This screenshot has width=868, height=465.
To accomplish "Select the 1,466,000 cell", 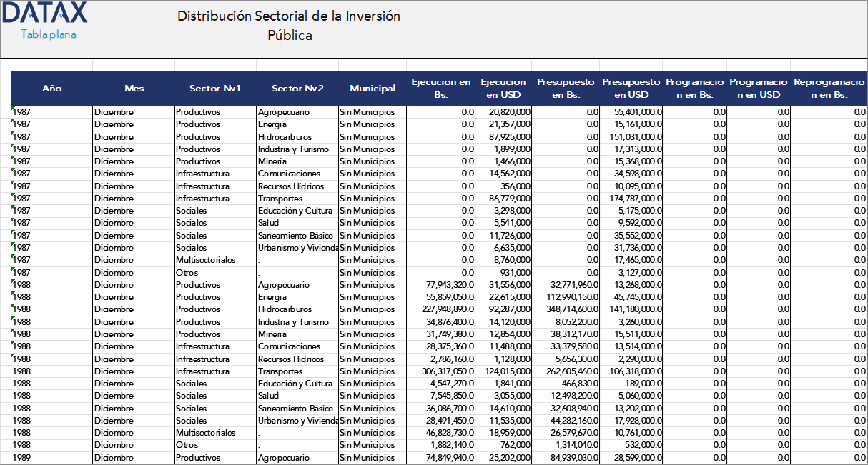I will click(x=504, y=161).
